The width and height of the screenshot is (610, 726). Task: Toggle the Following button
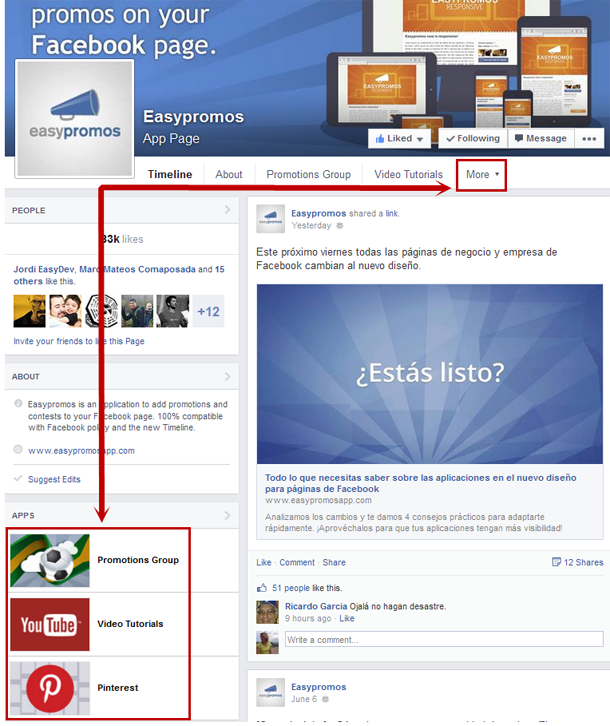click(473, 138)
